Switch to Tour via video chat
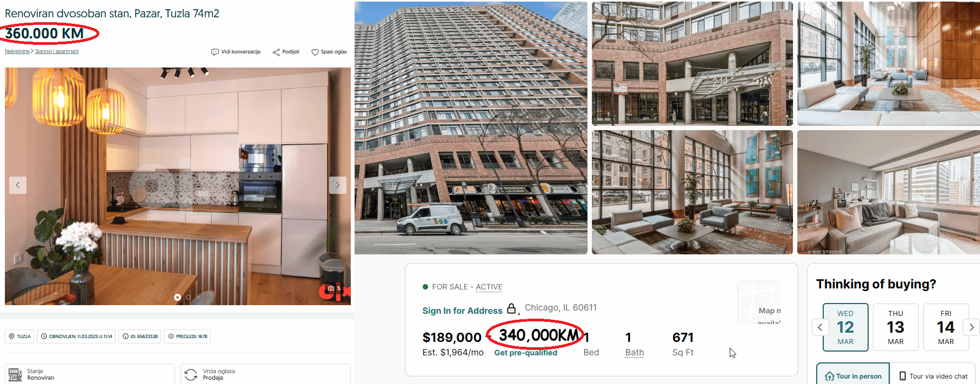The image size is (980, 384). 934,376
